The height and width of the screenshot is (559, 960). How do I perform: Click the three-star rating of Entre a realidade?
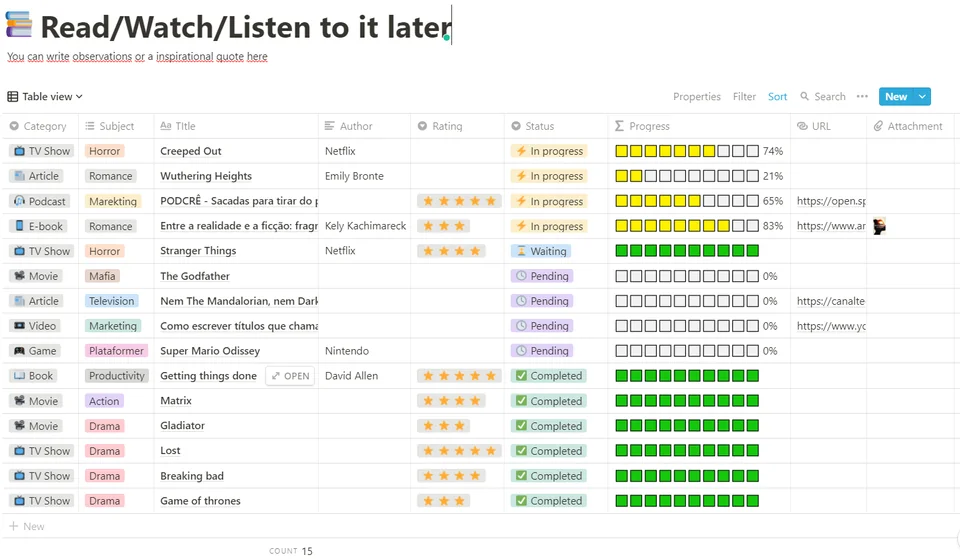click(444, 227)
